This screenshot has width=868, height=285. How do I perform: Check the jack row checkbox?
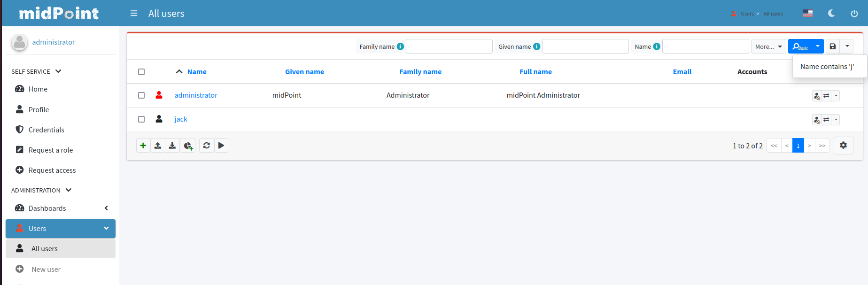(141, 119)
